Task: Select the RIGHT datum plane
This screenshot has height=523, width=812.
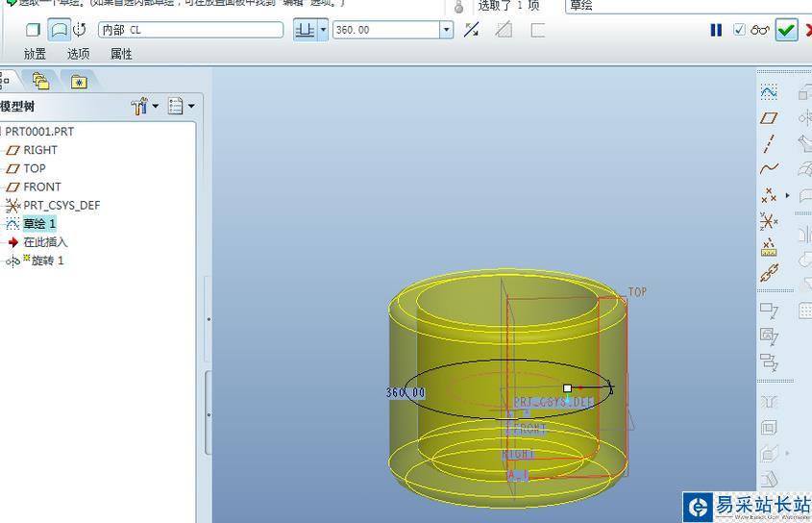Action: click(39, 150)
